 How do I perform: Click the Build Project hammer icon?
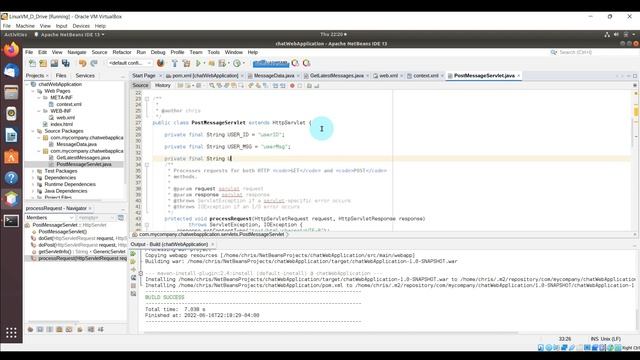tap(175, 63)
